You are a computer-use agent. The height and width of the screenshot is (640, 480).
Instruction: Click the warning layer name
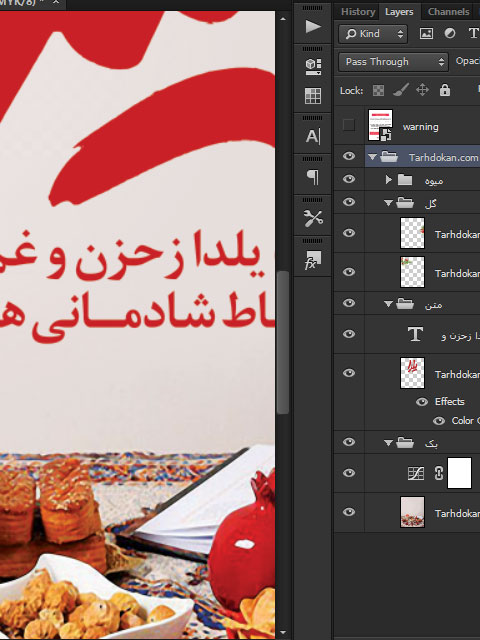420,127
